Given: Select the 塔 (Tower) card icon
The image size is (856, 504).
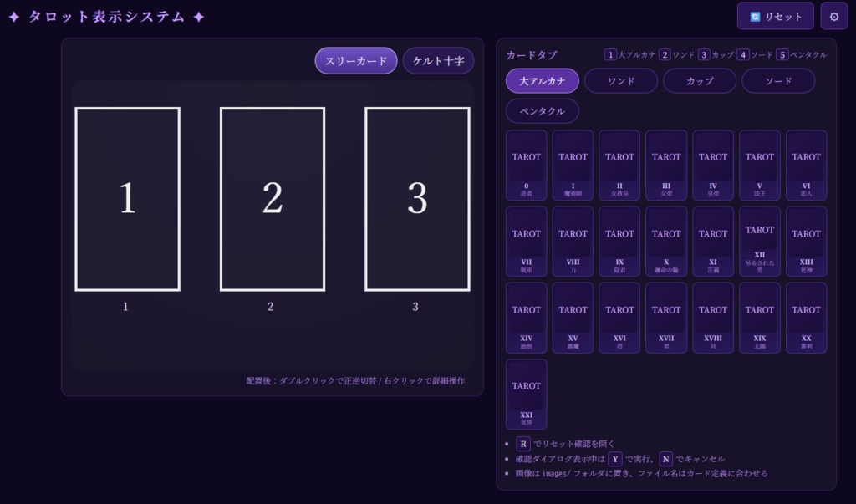Looking at the screenshot, I should pyautogui.click(x=619, y=318).
